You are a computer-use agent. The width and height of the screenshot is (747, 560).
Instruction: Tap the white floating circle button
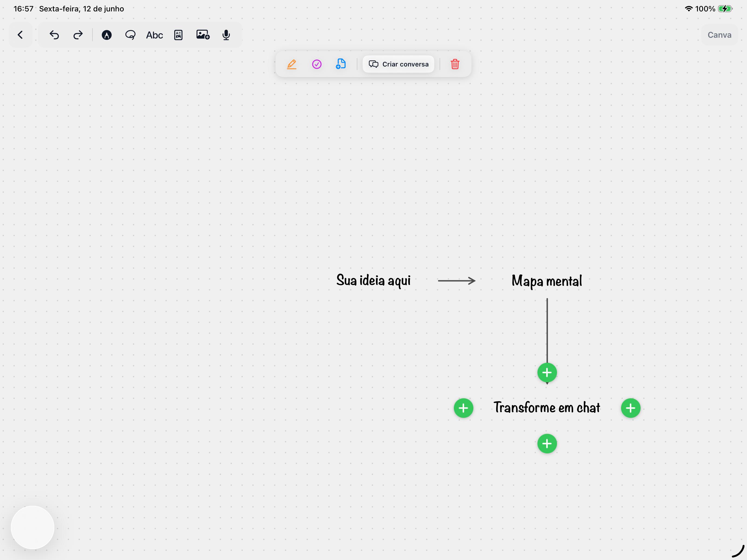(32, 527)
